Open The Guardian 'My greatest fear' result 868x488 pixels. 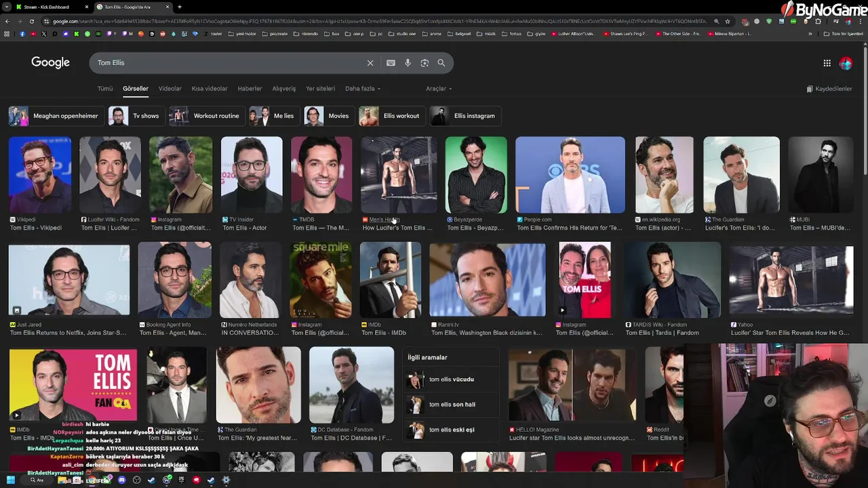(258, 385)
